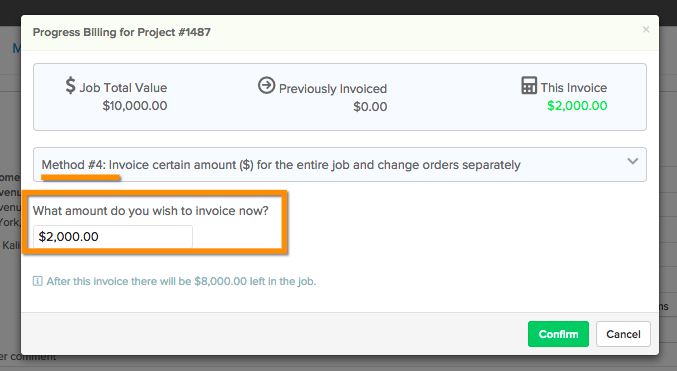Expand the billing method dropdown chevron
677x371 pixels.
633,161
